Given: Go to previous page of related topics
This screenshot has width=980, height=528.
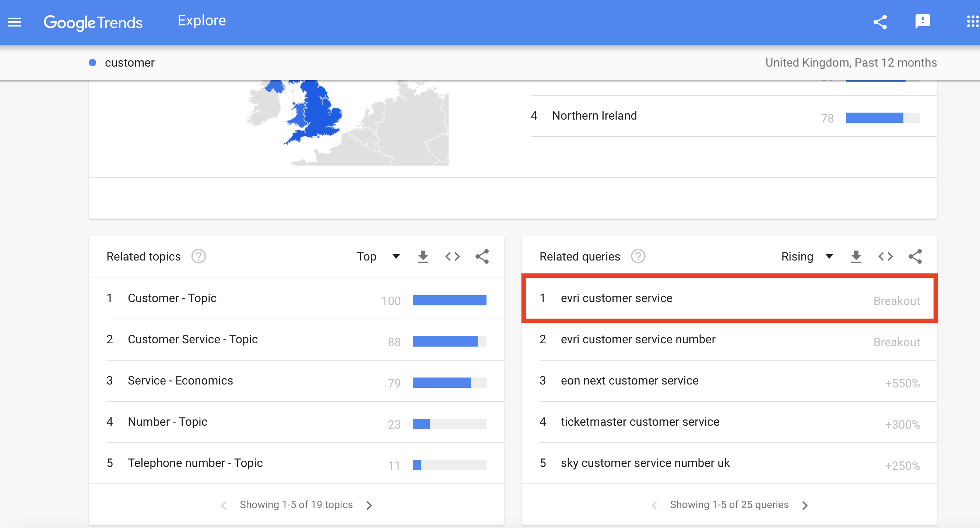Looking at the screenshot, I should [224, 505].
